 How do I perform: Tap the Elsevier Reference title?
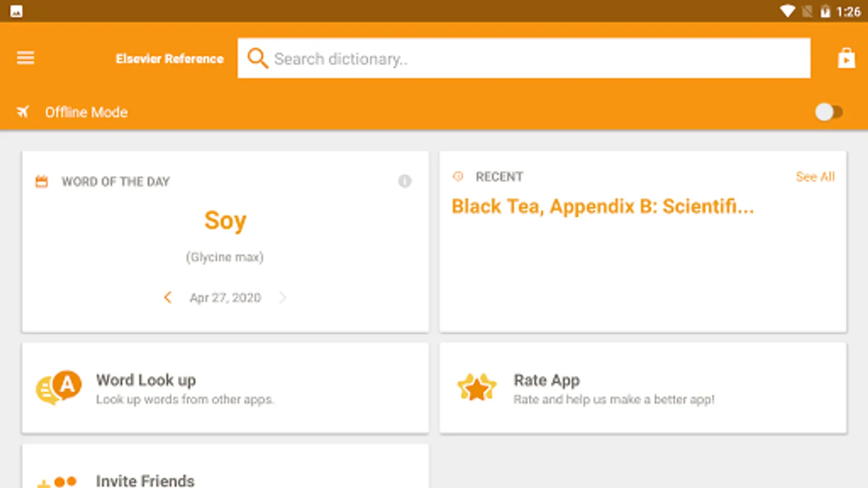170,59
